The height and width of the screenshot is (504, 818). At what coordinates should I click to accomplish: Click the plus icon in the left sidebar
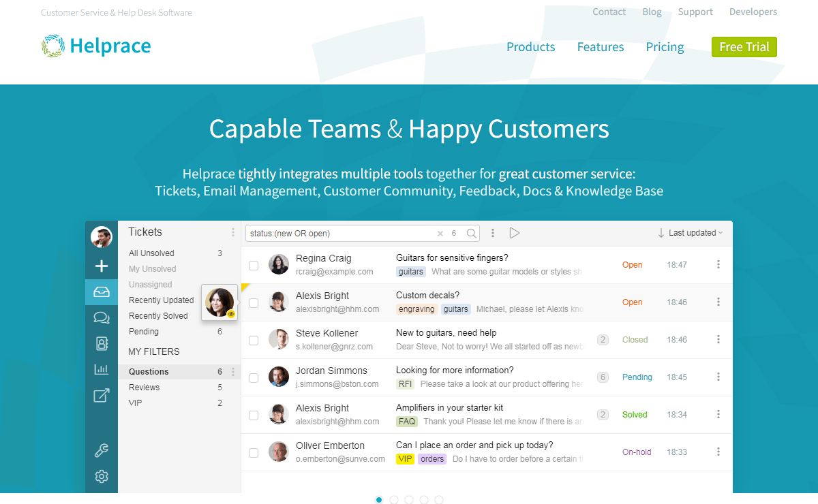pos(102,266)
